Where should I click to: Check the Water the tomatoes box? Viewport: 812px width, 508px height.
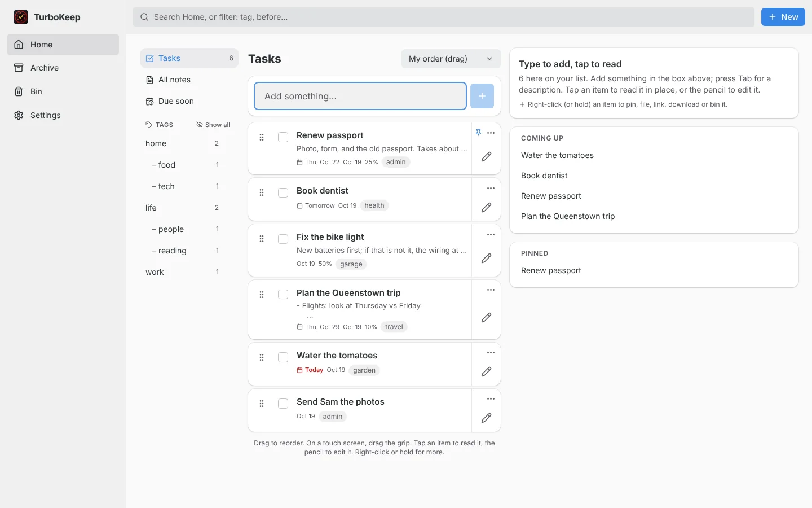pos(283,357)
